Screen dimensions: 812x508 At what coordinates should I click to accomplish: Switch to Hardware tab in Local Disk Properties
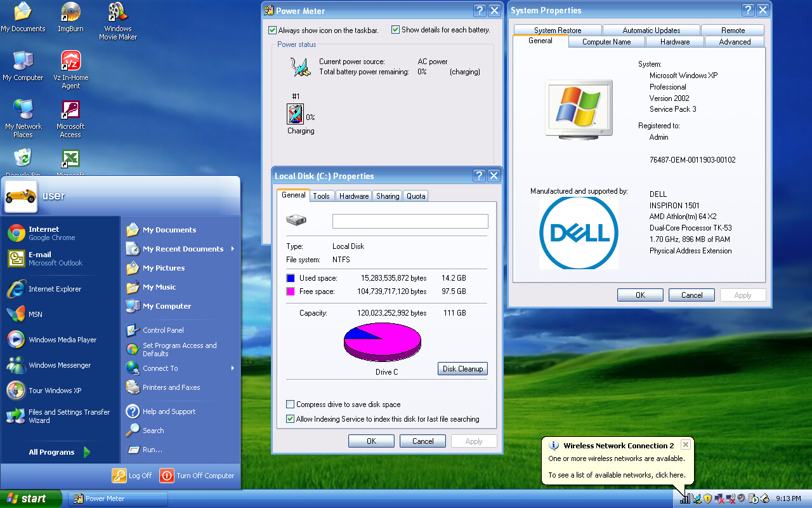coord(354,196)
